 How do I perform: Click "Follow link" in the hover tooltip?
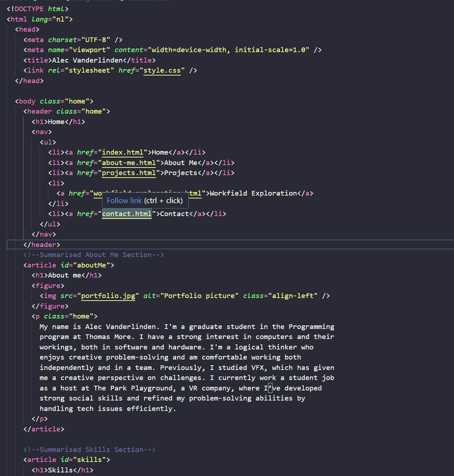pos(124,201)
